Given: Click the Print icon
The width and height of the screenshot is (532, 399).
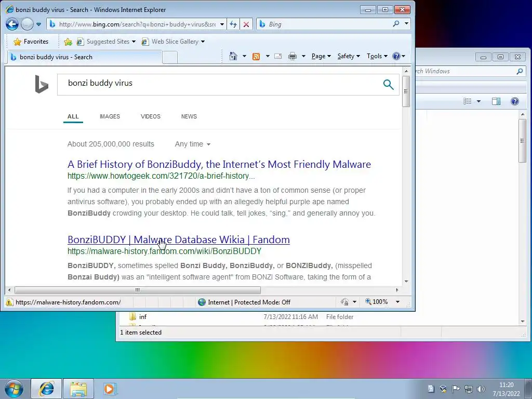Looking at the screenshot, I should click(x=292, y=56).
